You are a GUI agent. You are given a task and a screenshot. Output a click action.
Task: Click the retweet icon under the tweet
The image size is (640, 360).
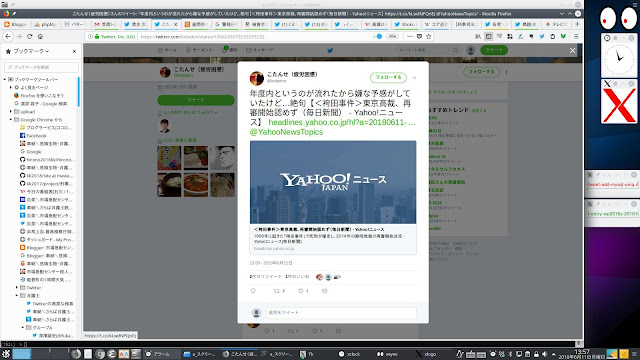[277, 291]
